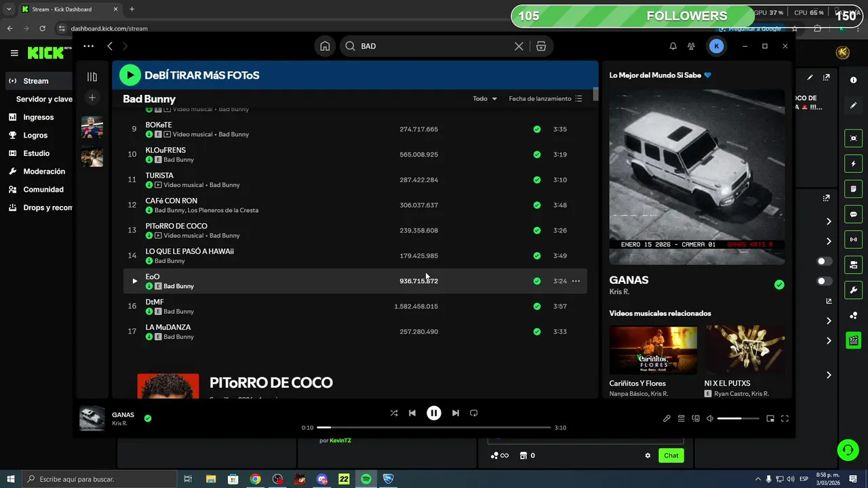Open Kick hamburger menu

[x=14, y=53]
